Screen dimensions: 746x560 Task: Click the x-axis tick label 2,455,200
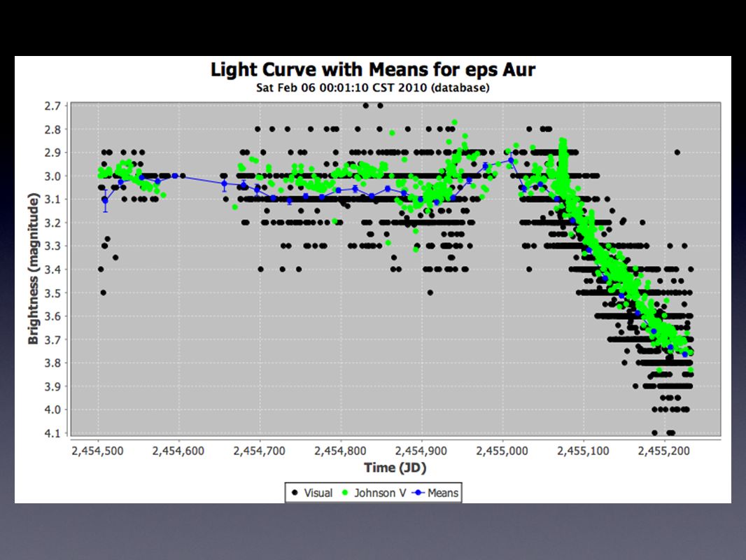point(663,451)
